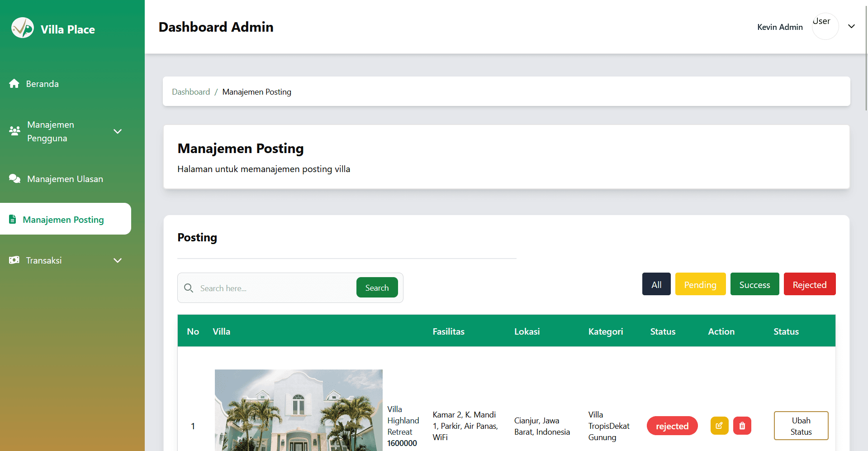Click the Halaman untuk memanajemen posting villa text

tap(264, 169)
